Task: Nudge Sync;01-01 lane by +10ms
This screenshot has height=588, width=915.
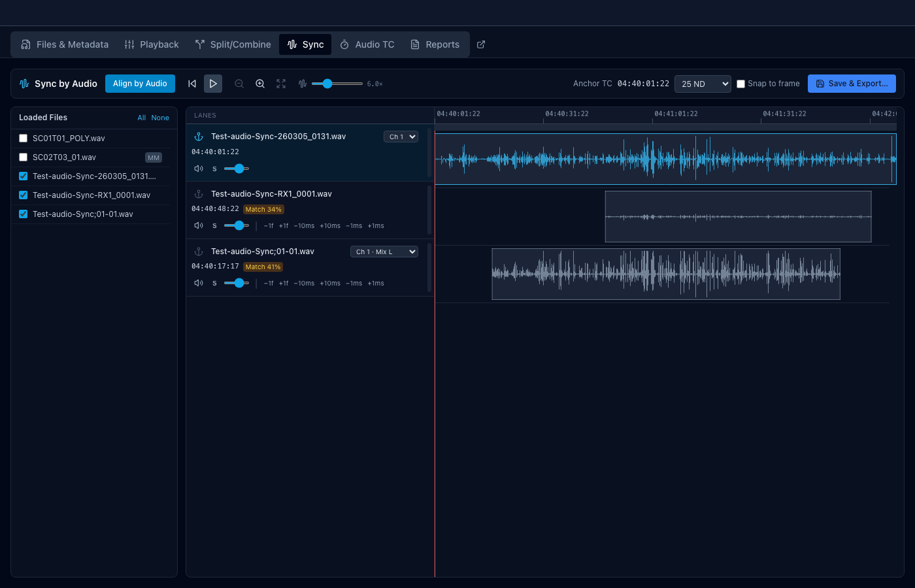Action: click(330, 284)
